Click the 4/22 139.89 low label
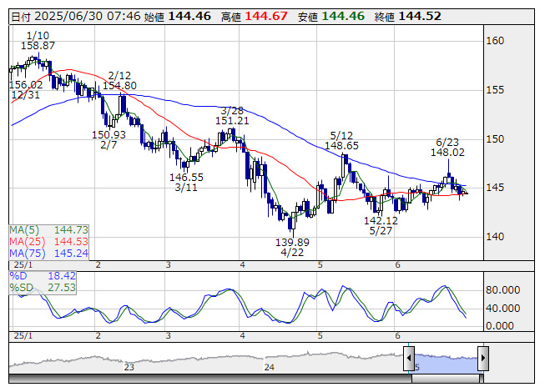The height and width of the screenshot is (392, 545). point(292,247)
